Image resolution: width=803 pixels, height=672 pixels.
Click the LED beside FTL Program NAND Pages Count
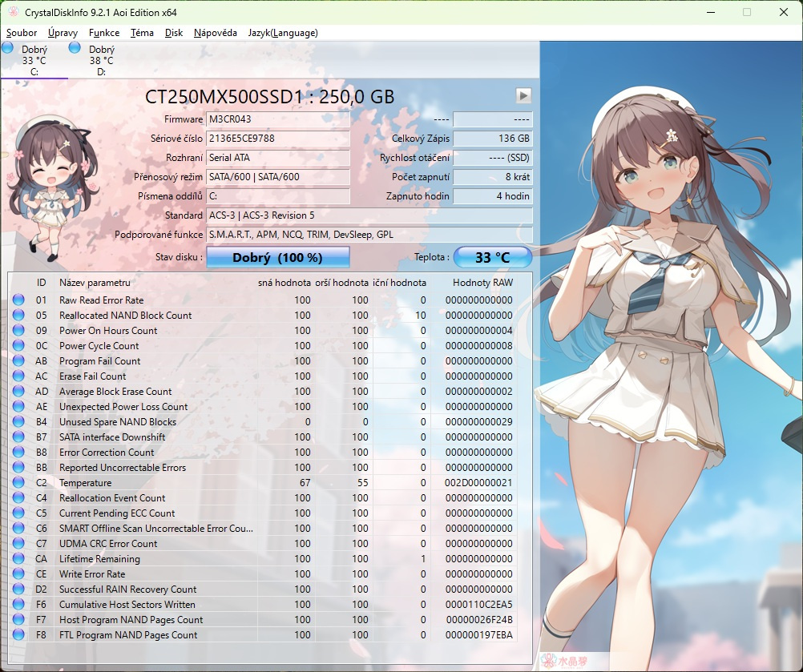[18, 634]
